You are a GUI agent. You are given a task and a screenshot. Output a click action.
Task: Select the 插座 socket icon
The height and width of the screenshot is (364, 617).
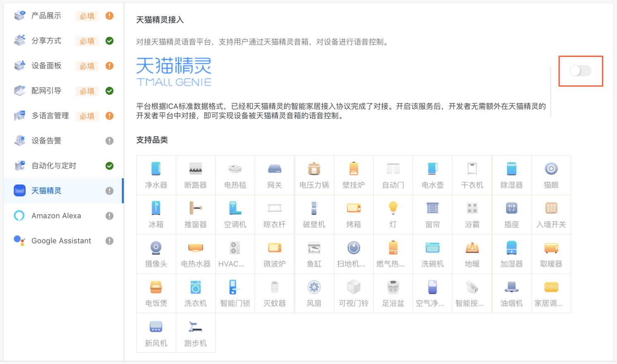point(512,208)
